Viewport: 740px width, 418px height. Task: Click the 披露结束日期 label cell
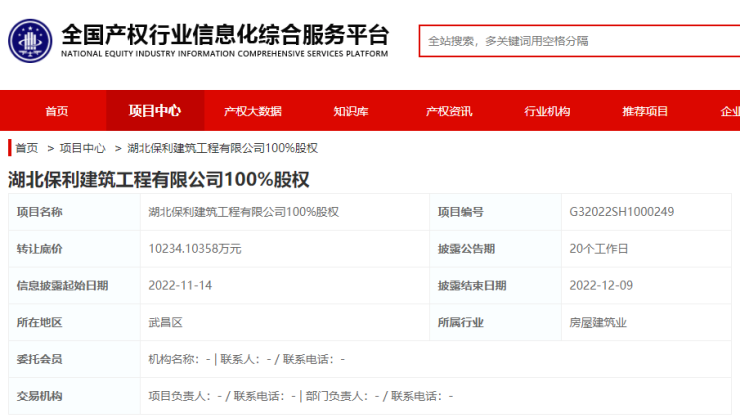pos(496,285)
